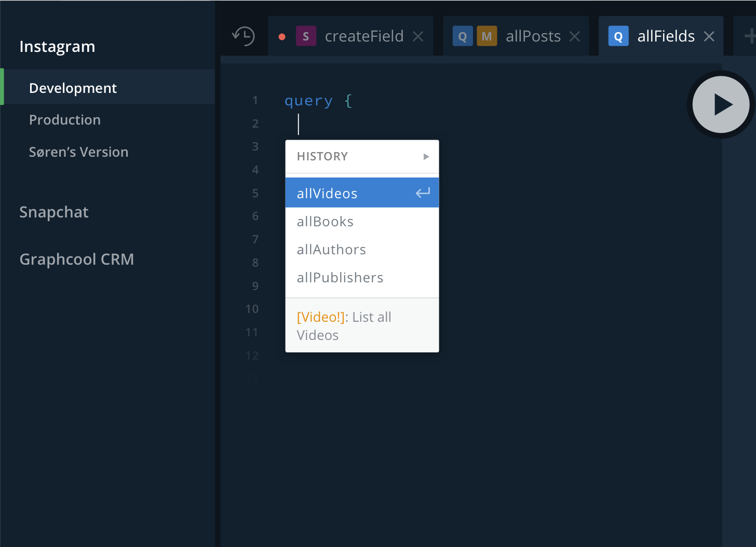This screenshot has width=756, height=547.
Task: Click the Q query icon on allFields tab
Action: point(618,36)
